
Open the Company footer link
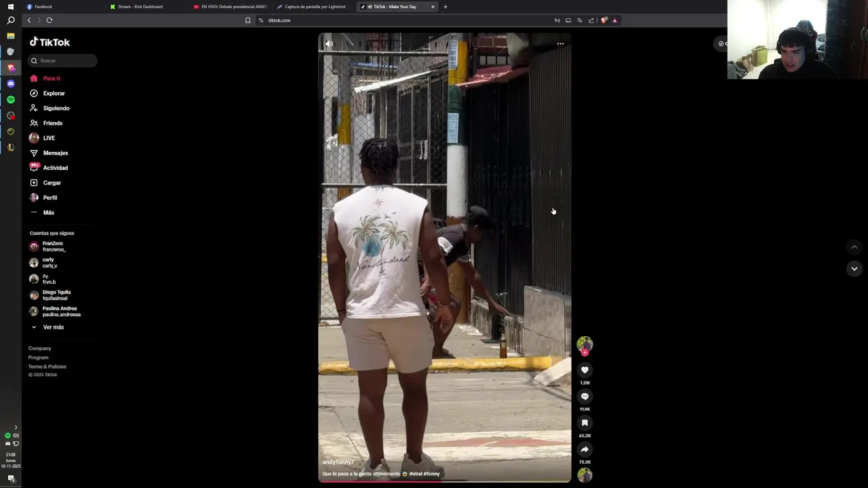39,348
